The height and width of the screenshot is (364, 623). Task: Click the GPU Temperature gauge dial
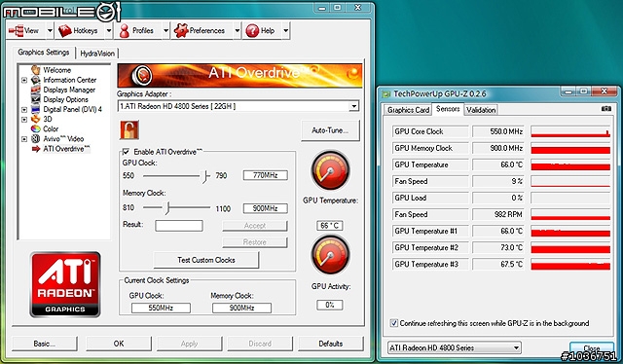330,170
